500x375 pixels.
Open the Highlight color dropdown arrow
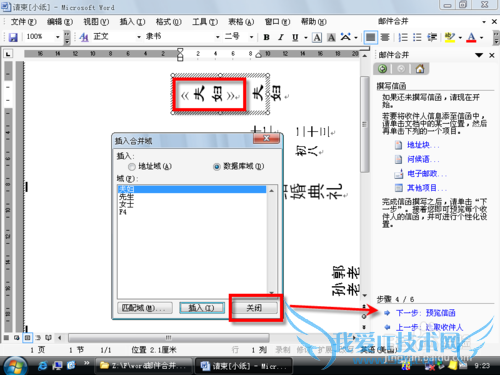pos(460,37)
